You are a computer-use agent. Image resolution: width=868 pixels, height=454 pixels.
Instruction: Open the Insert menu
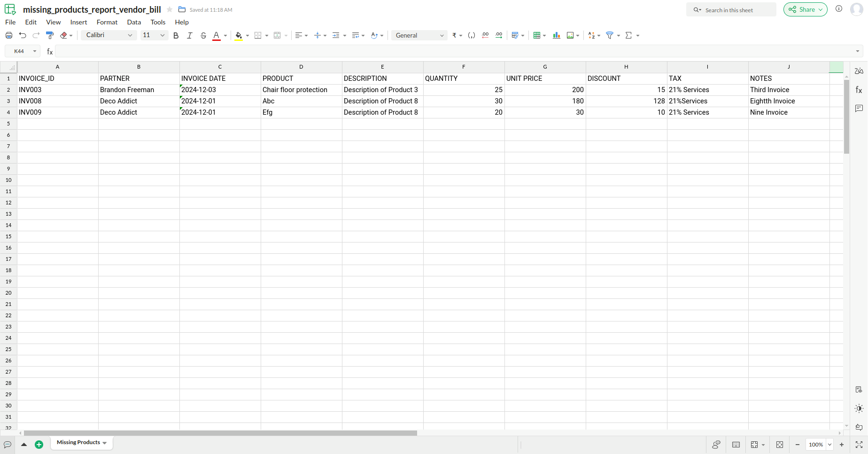pos(78,22)
